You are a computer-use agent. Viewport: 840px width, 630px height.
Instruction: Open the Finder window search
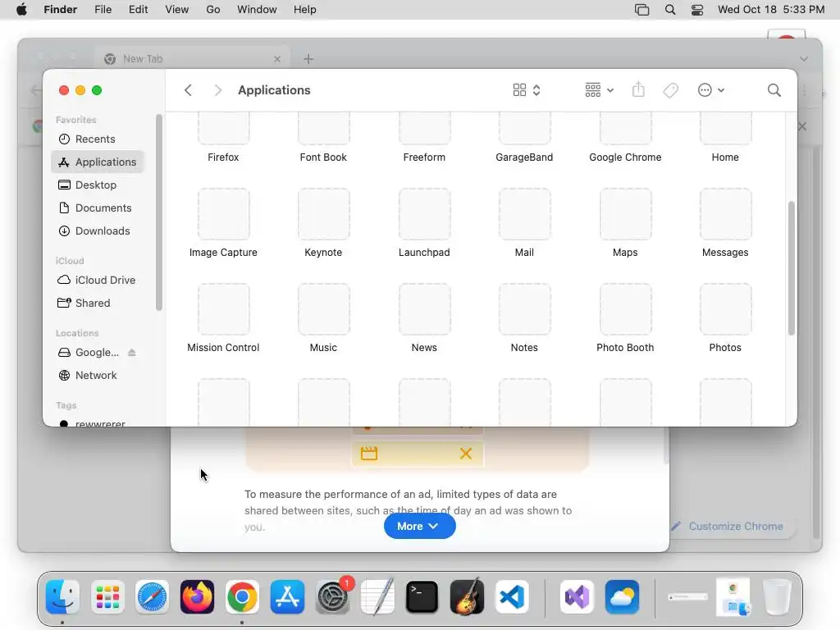774,90
